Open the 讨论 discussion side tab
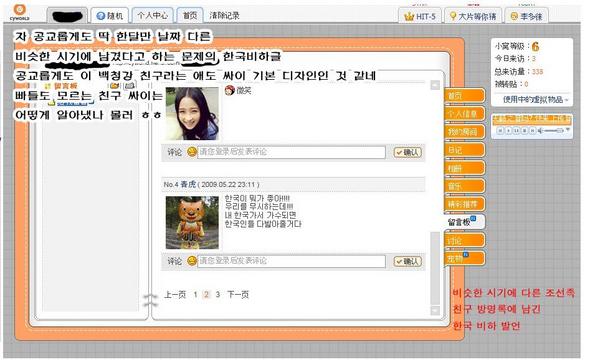The height and width of the screenshot is (362, 590). point(465,240)
